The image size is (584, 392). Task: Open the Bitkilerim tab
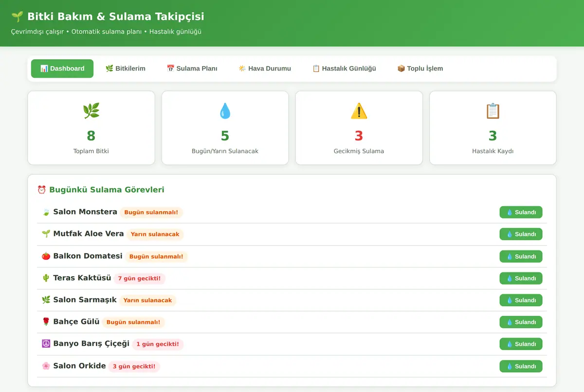click(126, 69)
